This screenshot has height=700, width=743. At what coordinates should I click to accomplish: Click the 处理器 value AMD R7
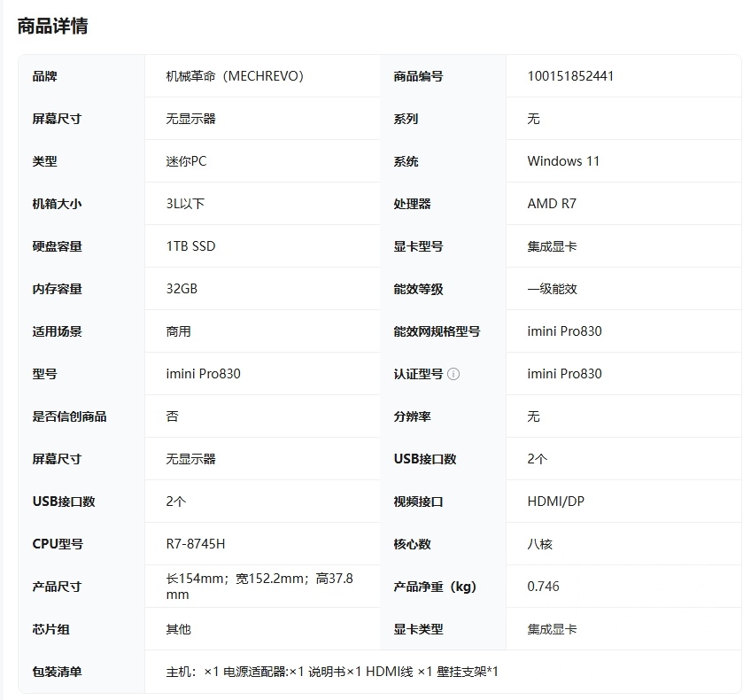coord(551,203)
